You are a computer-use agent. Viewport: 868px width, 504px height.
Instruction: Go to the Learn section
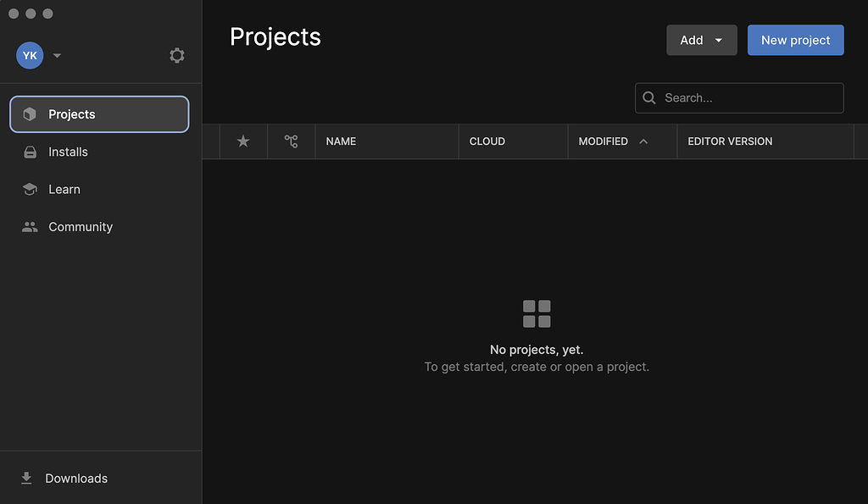[x=64, y=190]
